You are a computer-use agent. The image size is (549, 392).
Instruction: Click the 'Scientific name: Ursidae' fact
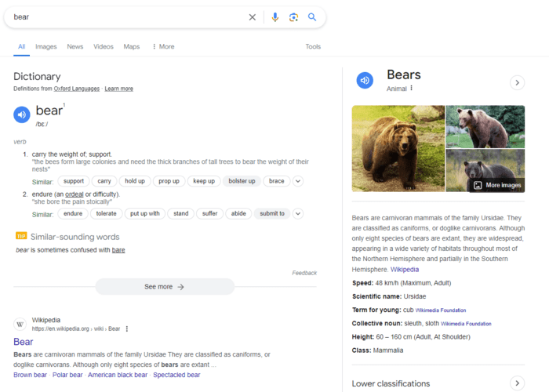pyautogui.click(x=389, y=296)
